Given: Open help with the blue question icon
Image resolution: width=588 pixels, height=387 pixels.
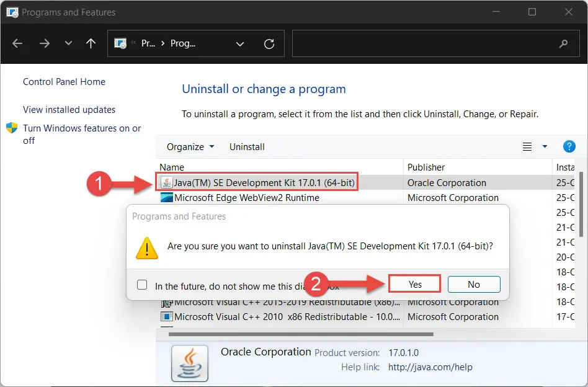Looking at the screenshot, I should pyautogui.click(x=569, y=146).
